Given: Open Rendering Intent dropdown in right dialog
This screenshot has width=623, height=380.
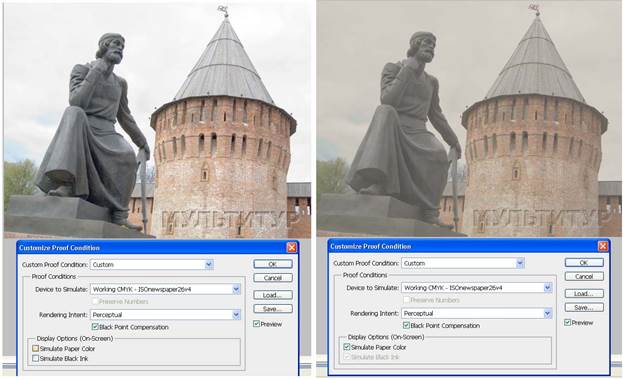Looking at the screenshot, I should 548,313.
